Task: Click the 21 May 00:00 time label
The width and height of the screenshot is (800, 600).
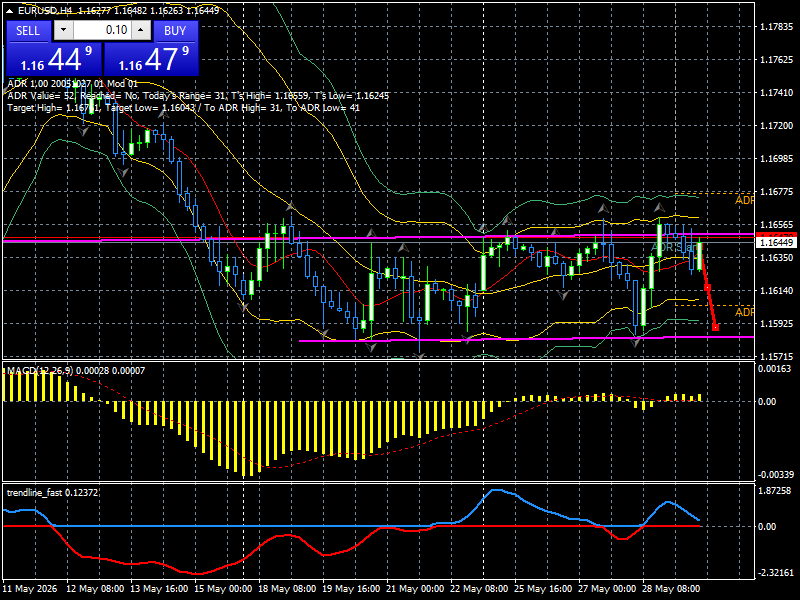Action: click(415, 589)
